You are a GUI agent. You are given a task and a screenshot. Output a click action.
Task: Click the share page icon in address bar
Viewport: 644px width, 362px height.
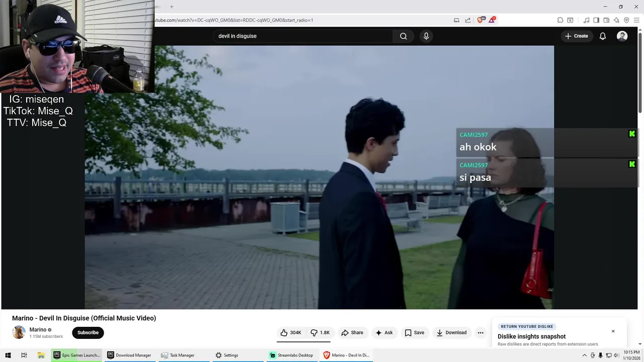[468, 20]
